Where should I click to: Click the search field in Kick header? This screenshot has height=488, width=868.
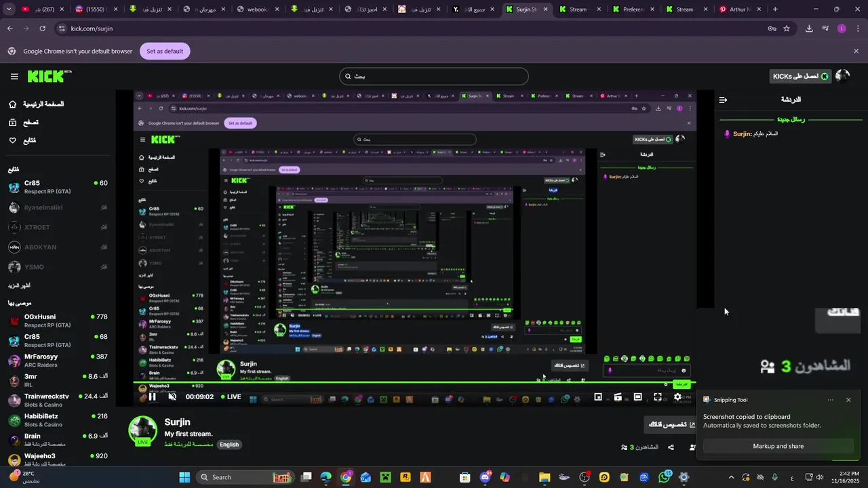(x=434, y=77)
